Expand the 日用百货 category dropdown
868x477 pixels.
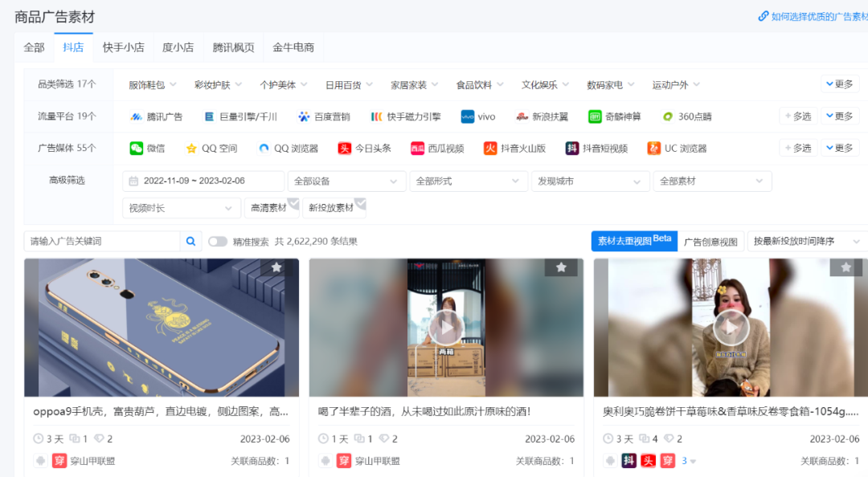tap(348, 84)
